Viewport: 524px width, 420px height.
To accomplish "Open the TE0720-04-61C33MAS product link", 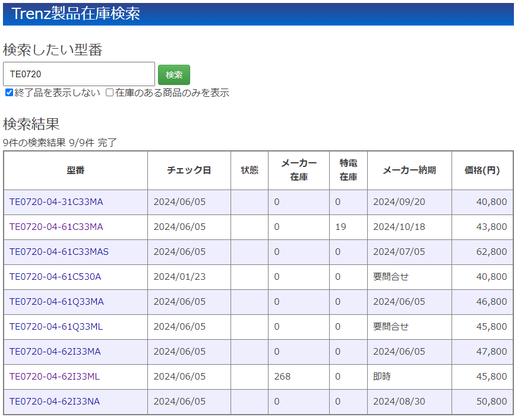I will [59, 252].
